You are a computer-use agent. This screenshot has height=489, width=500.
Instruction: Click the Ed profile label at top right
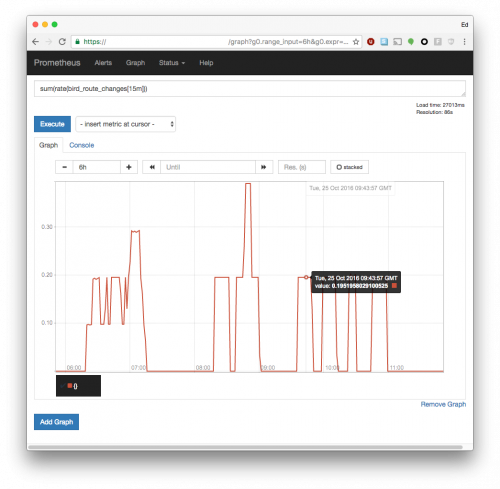click(x=464, y=25)
